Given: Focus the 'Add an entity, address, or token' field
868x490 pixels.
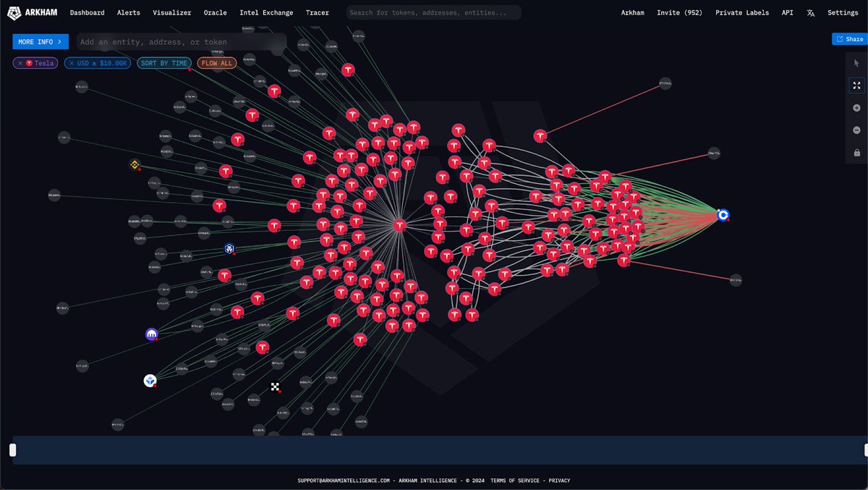Looking at the screenshot, I should [x=181, y=42].
